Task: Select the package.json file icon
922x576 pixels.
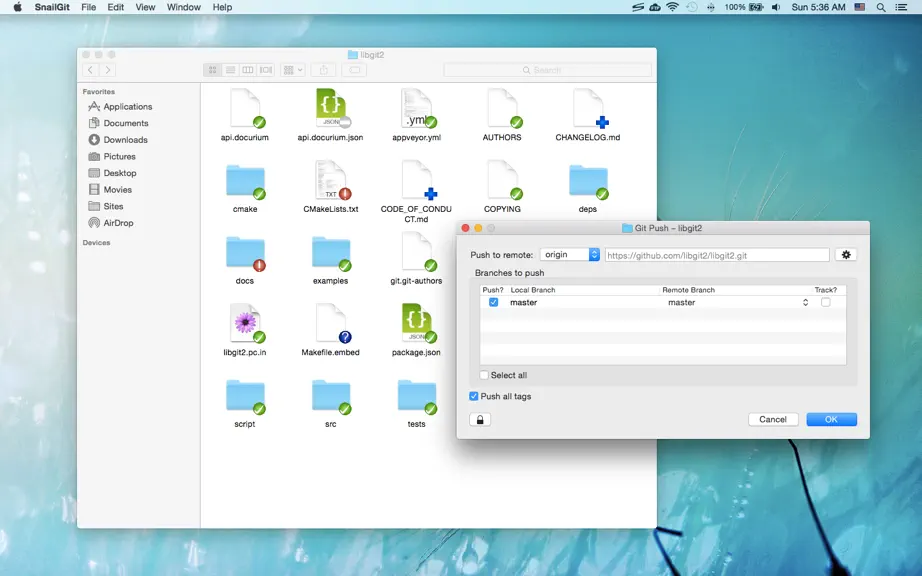Action: pyautogui.click(x=417, y=323)
